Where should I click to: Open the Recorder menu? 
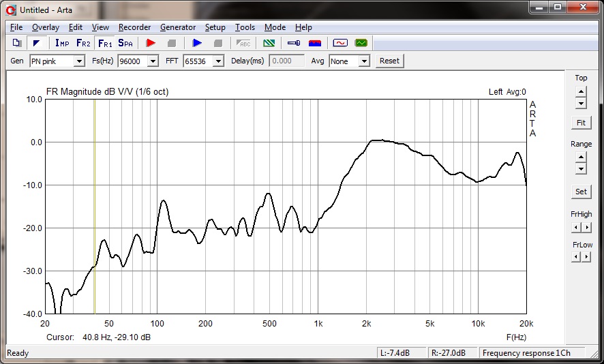134,27
